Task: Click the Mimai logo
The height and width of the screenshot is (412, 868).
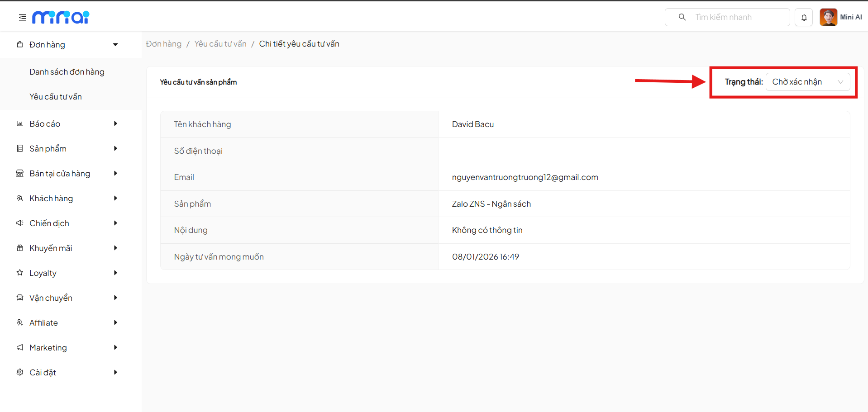Action: click(x=61, y=17)
